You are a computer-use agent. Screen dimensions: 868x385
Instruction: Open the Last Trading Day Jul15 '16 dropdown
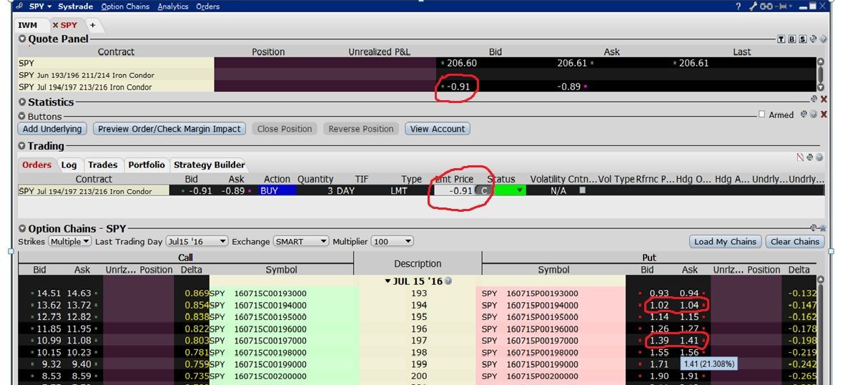tap(197, 242)
